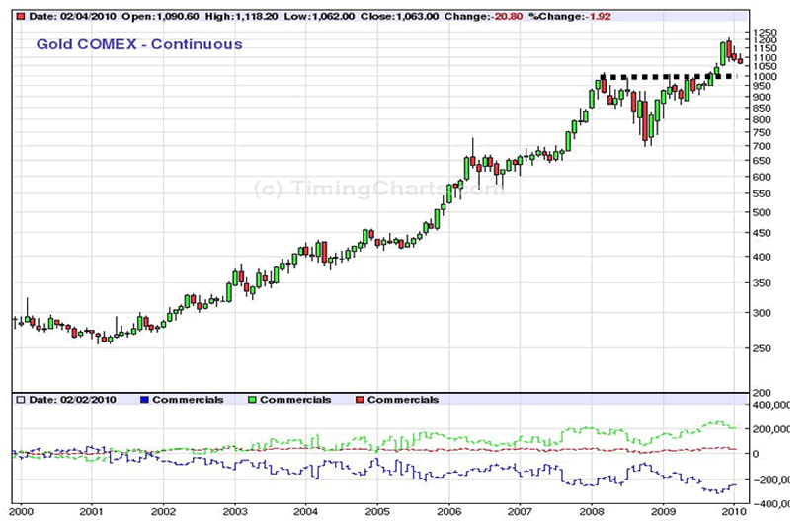Click the 'Date: 02/02/2010' label in lower panel

pyautogui.click(x=72, y=400)
